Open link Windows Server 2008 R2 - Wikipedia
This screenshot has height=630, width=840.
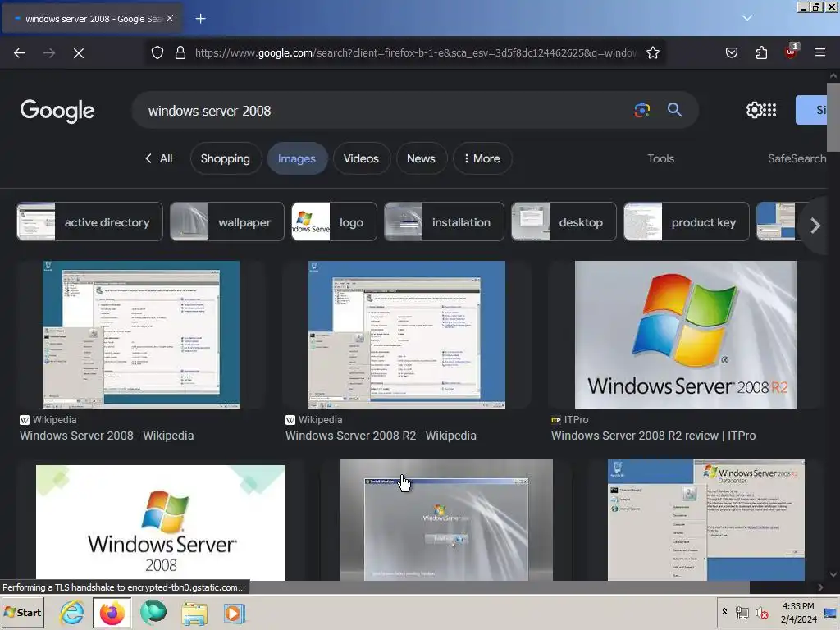coord(381,436)
